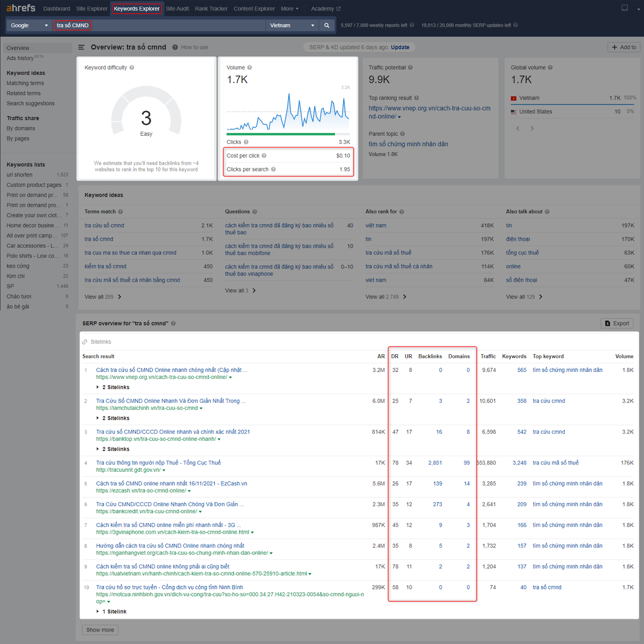The image size is (644, 644).
Task: Click the monitor icon in top bar
Action: [x=625, y=8]
